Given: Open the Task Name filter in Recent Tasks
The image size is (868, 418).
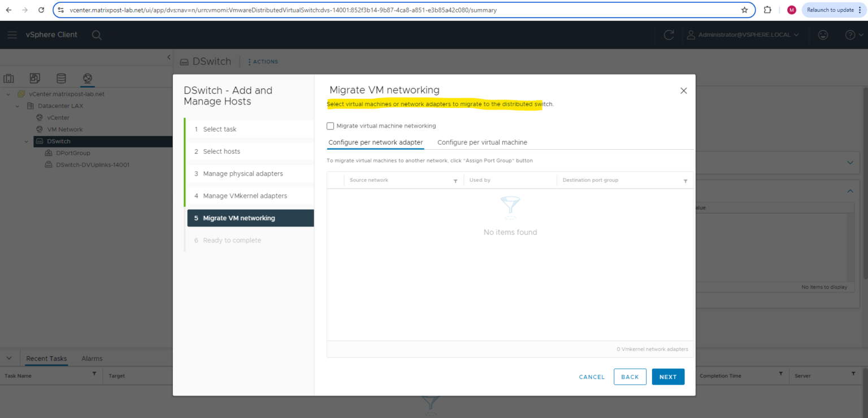Looking at the screenshot, I should (x=94, y=375).
